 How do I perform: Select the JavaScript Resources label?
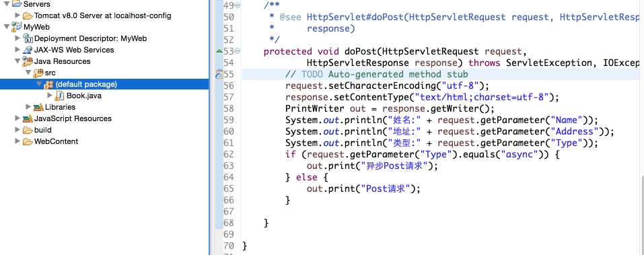pos(73,118)
